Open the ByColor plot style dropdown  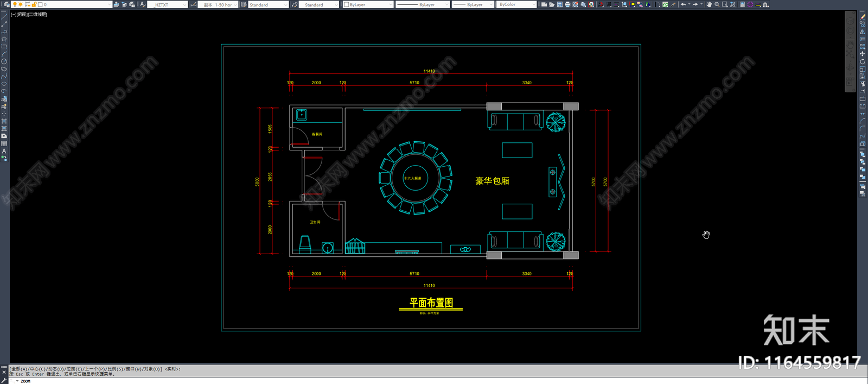coord(533,4)
